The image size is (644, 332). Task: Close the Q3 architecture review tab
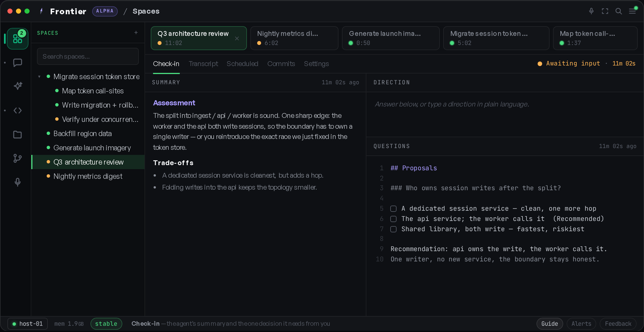pos(237,38)
